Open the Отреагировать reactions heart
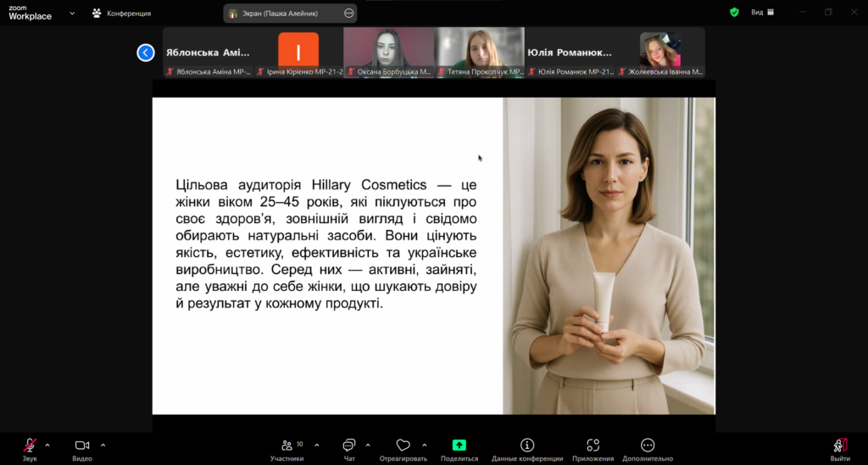The width and height of the screenshot is (868, 465). click(x=403, y=450)
